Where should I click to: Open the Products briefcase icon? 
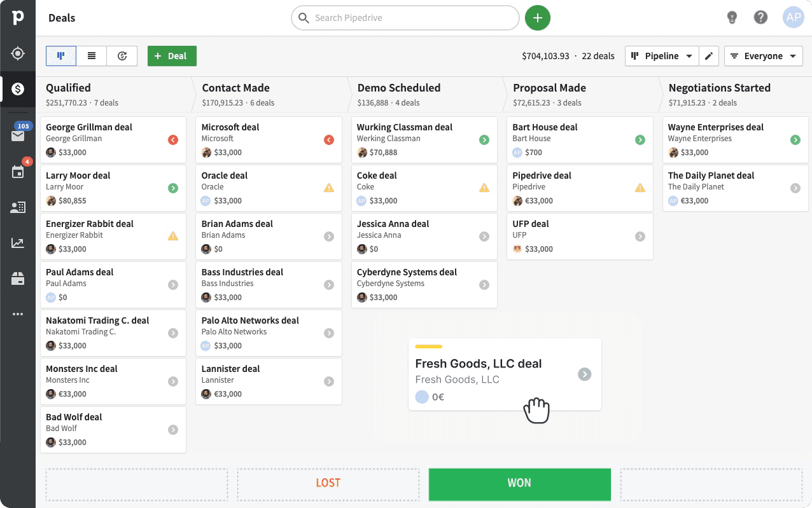point(17,278)
